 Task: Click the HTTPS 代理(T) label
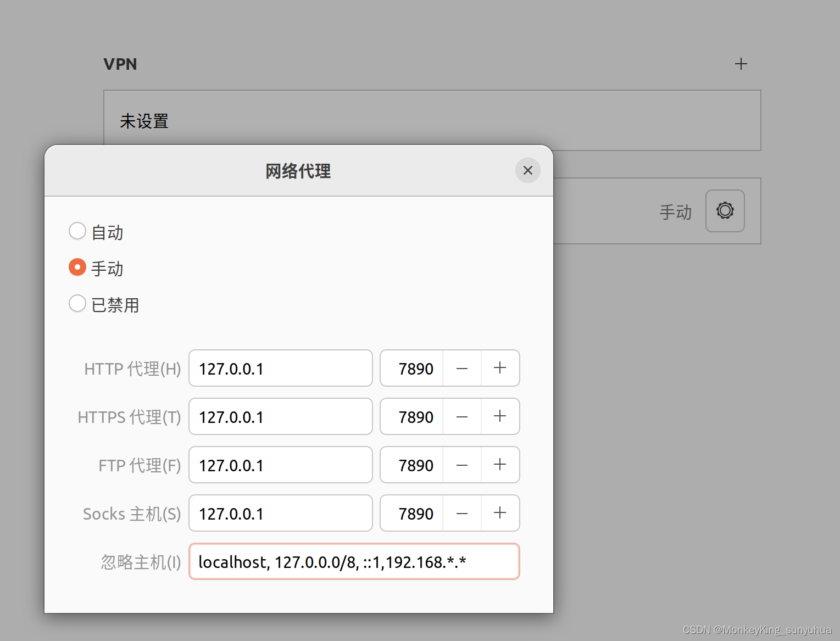click(x=129, y=417)
